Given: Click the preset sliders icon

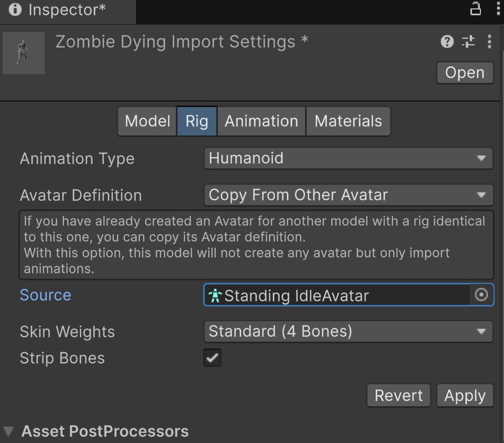Looking at the screenshot, I should point(468,41).
